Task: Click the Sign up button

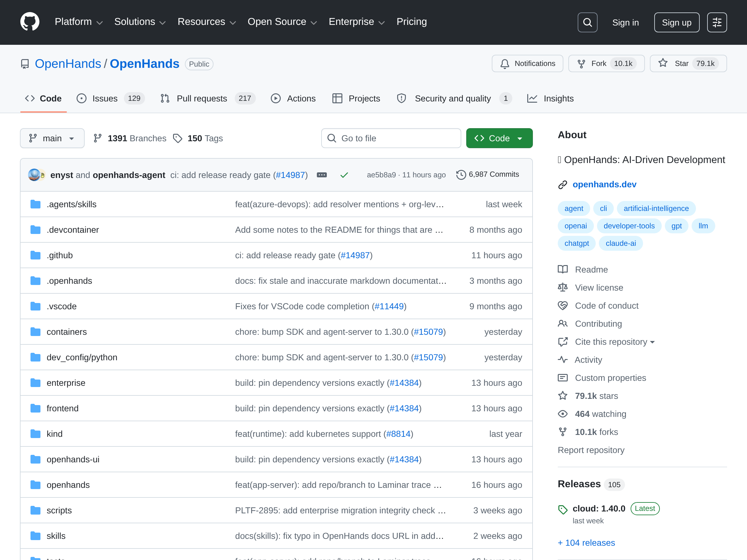Action: point(676,22)
